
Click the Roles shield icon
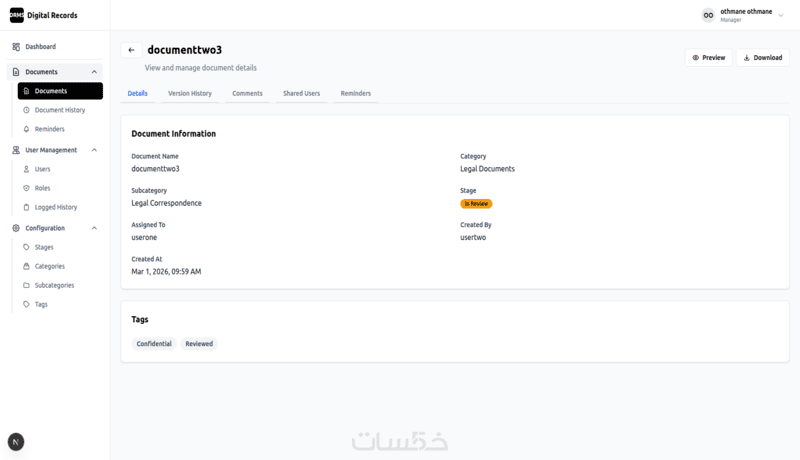26,188
